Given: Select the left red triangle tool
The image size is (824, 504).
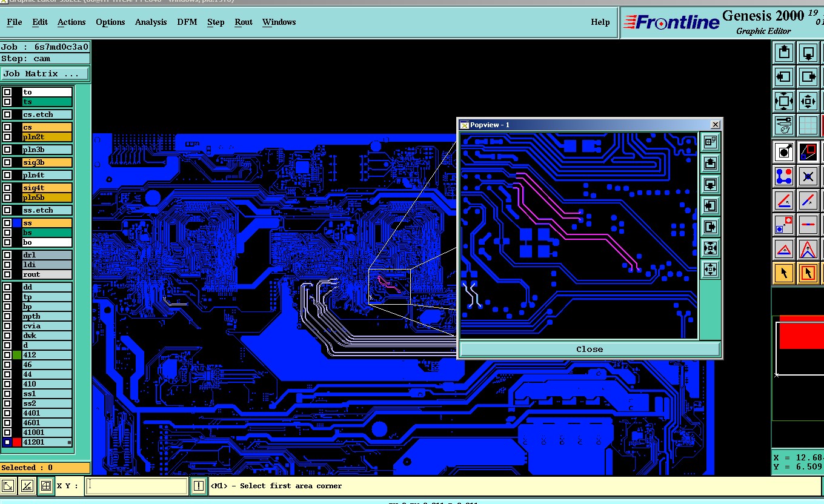Looking at the screenshot, I should pyautogui.click(x=784, y=249).
